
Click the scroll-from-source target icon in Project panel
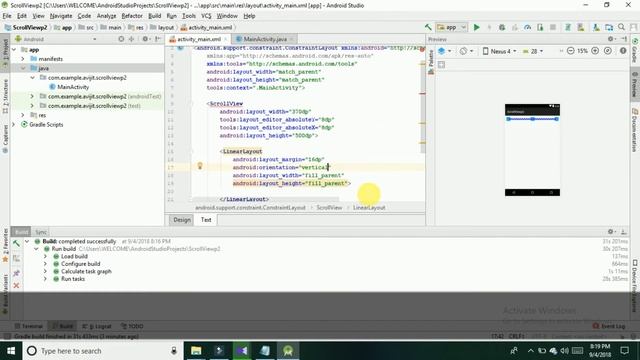click(x=121, y=39)
